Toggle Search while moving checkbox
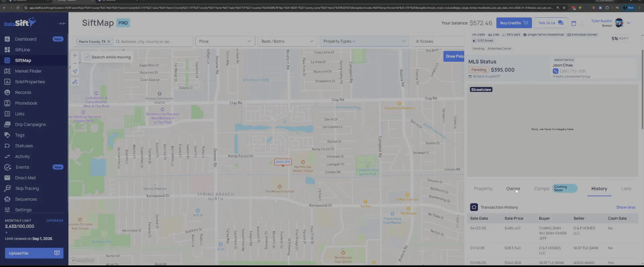This screenshot has width=644, height=267. [87, 57]
